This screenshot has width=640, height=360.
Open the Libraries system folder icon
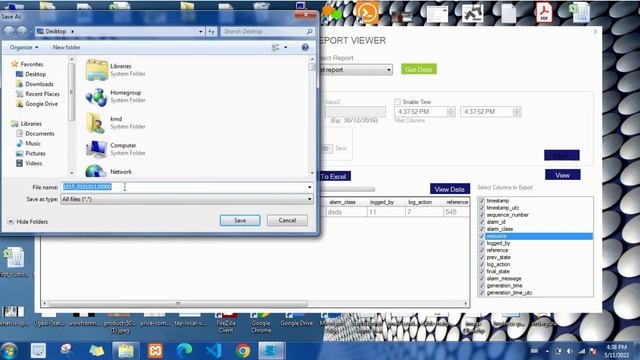pos(97,70)
